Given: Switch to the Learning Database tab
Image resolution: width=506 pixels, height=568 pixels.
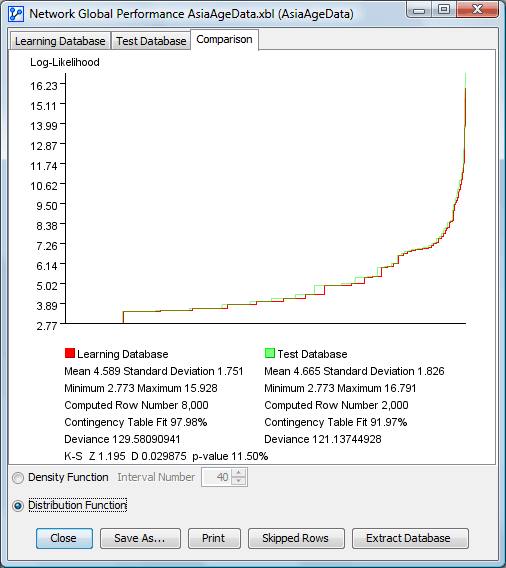Looking at the screenshot, I should [60, 41].
